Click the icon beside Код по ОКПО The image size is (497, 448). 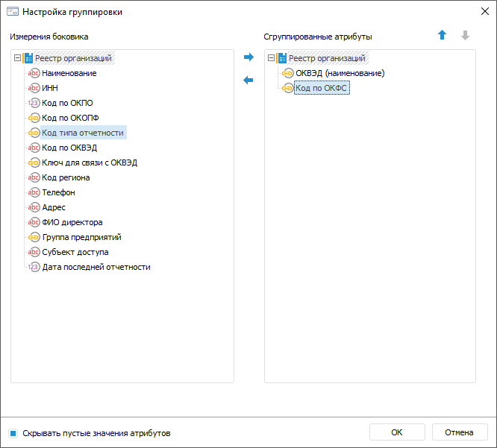point(34,103)
